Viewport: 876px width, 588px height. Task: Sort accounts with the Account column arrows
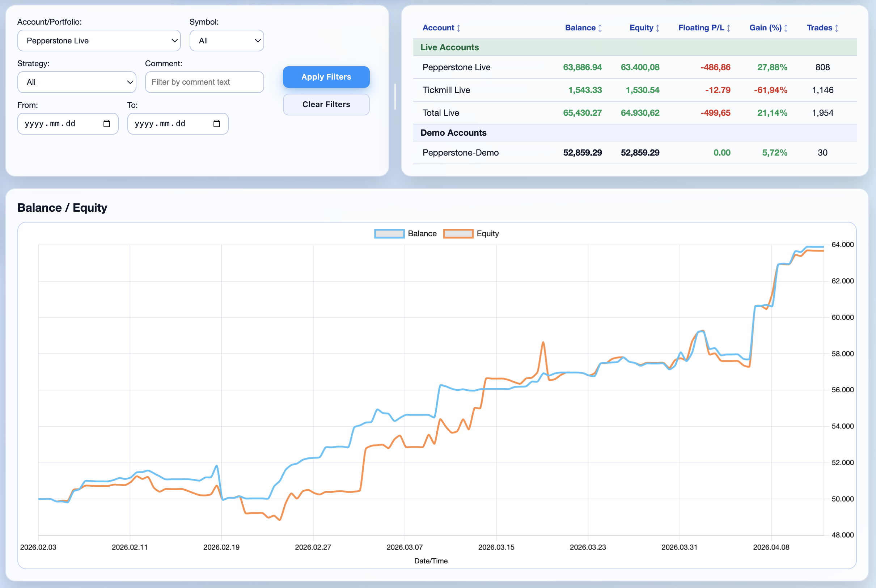459,28
